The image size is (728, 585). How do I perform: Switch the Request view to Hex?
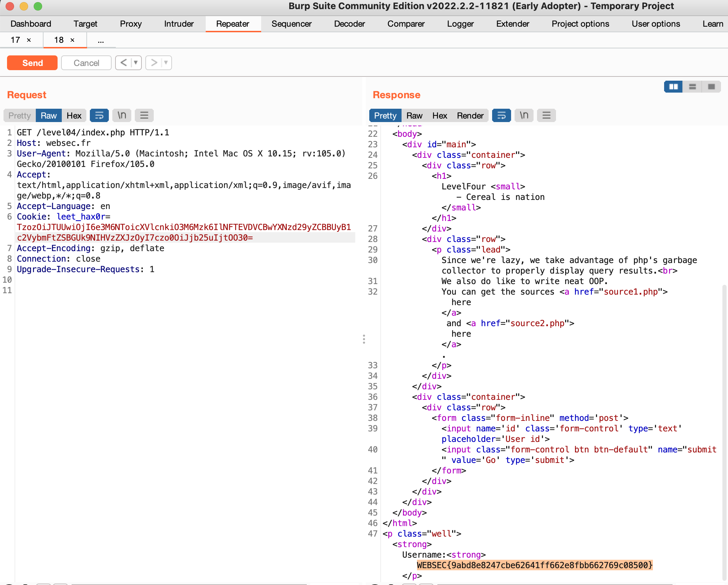coord(74,115)
